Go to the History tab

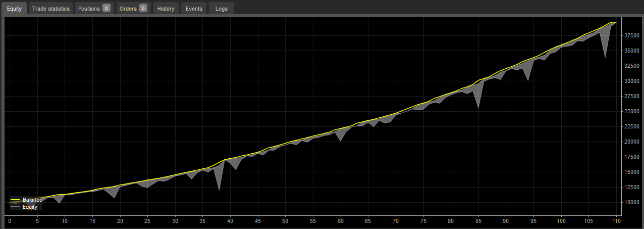pos(166,9)
